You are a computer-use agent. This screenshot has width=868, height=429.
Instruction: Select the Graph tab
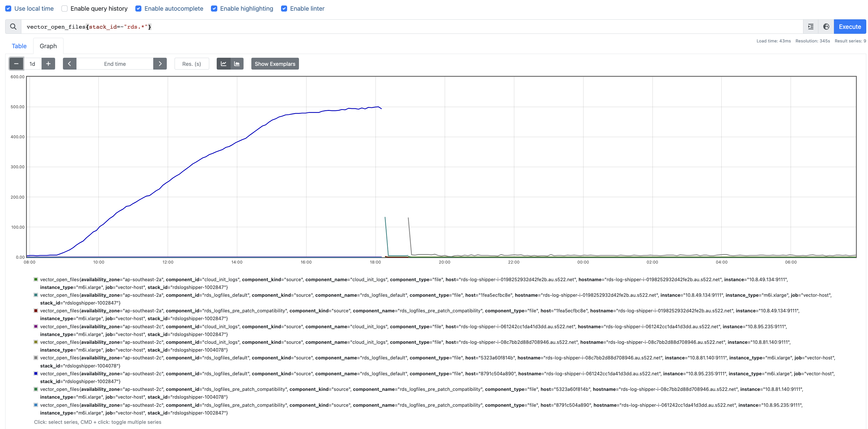48,46
